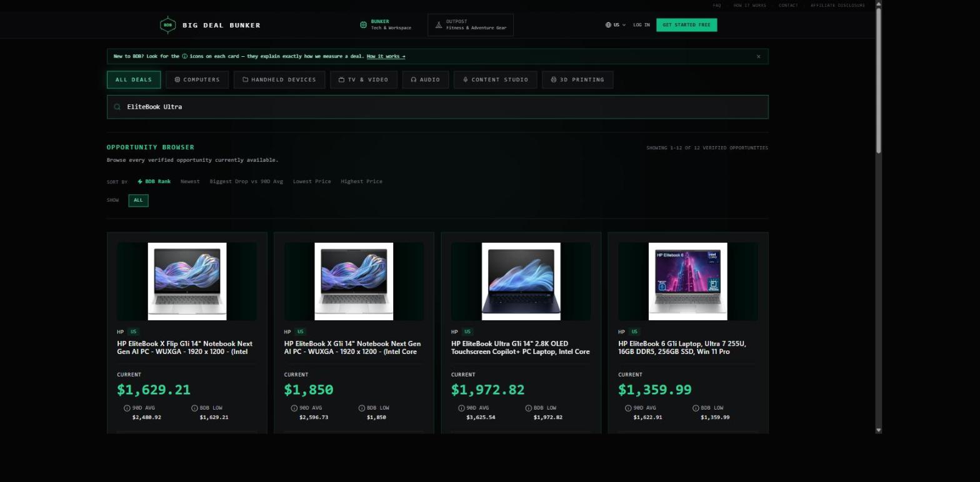Click the Log In link
This screenshot has width=980, height=482.
(x=641, y=25)
